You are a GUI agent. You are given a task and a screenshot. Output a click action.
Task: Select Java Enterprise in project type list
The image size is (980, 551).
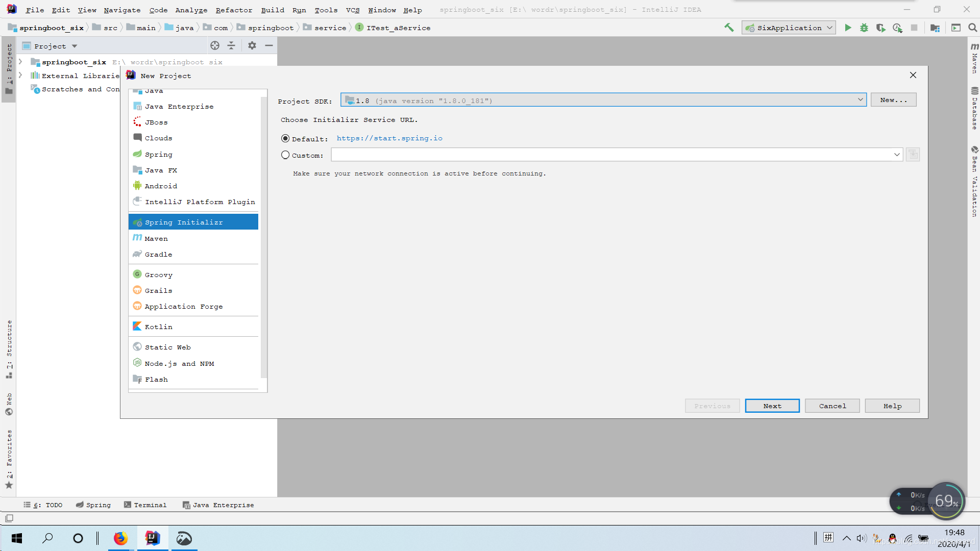[193, 106]
